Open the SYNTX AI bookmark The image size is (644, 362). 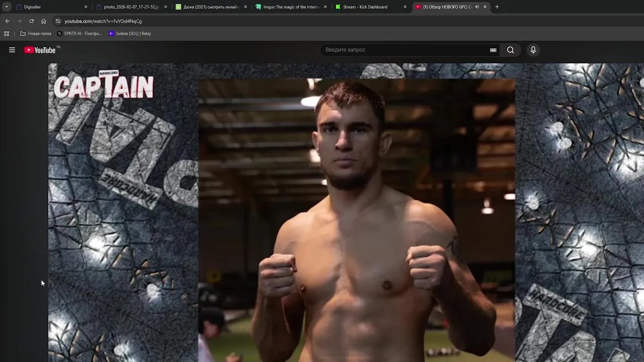(79, 34)
